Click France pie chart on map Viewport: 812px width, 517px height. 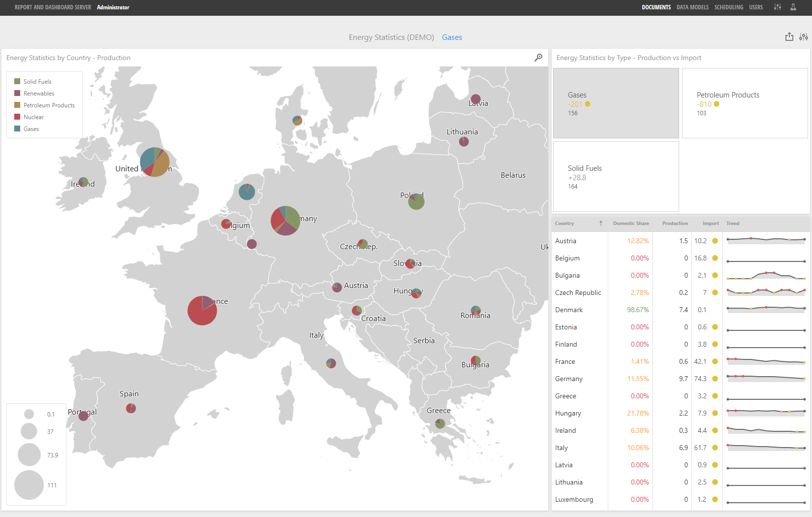point(202,311)
